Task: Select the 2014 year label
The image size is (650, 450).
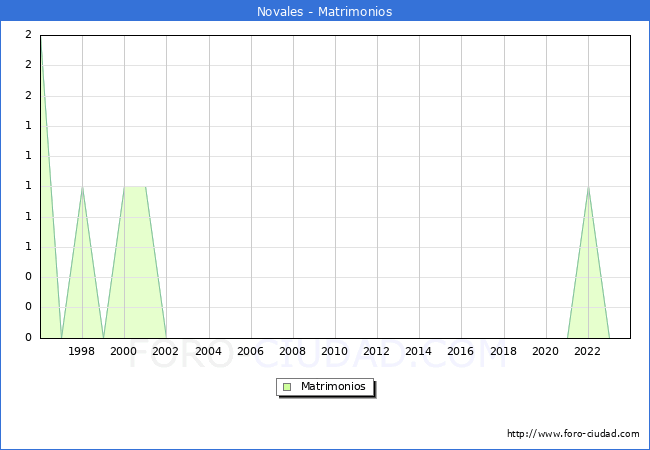Action: (419, 351)
